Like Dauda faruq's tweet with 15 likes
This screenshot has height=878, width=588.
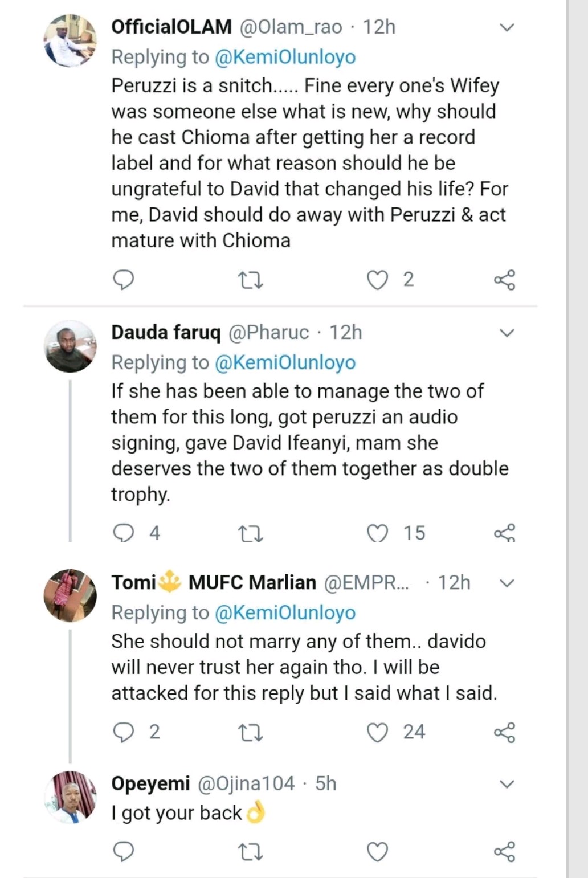pos(377,533)
